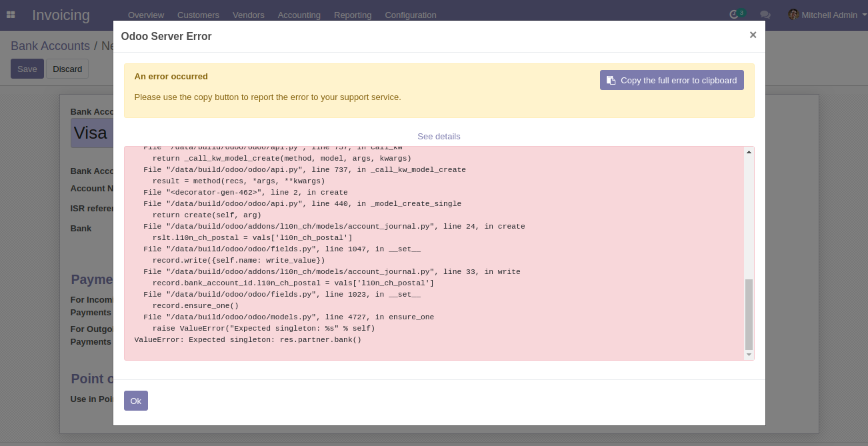The image size is (868, 446).
Task: Toggle the See details link
Action: (439, 136)
